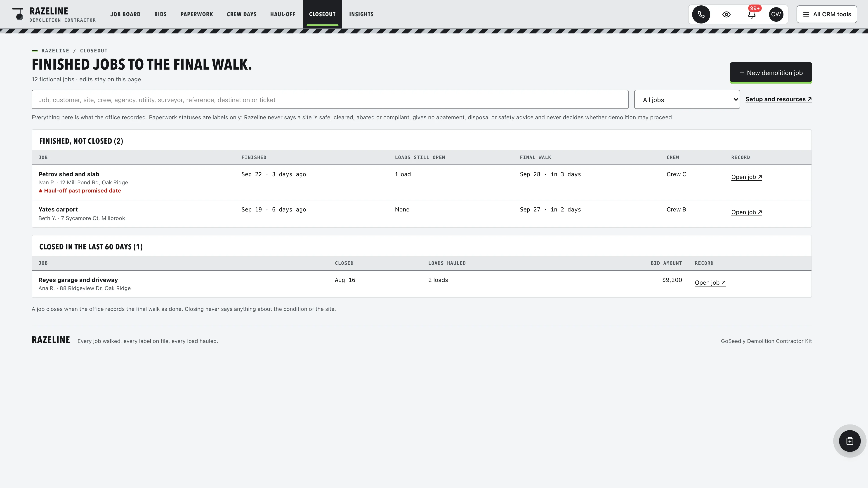Viewport: 868px width, 488px height.
Task: Open the OW user avatar
Action: [776, 14]
